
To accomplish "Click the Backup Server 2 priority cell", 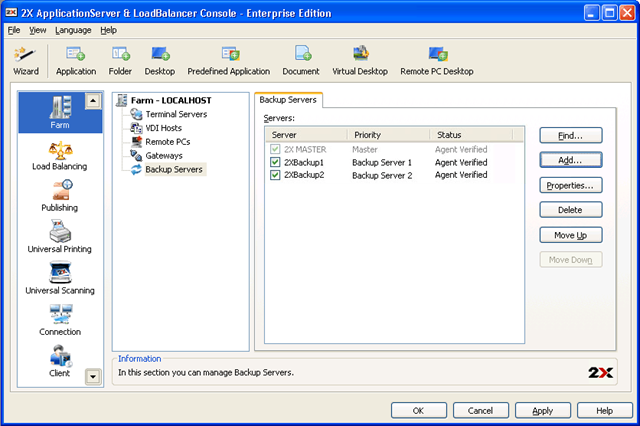I will click(382, 175).
